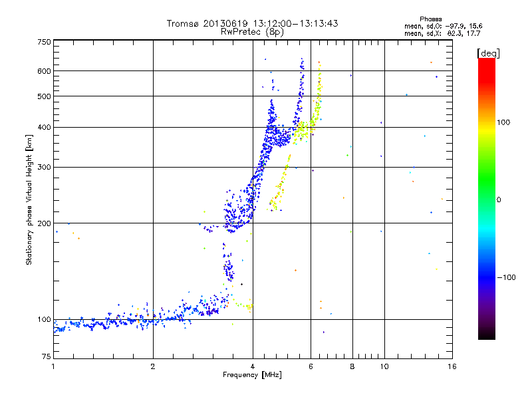Screen dimensions: 532x399
Task: Click the y-axis tick label '600'
Action: pos(44,71)
